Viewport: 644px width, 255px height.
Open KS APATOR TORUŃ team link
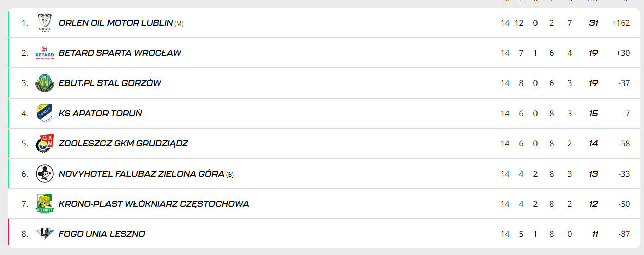100,113
